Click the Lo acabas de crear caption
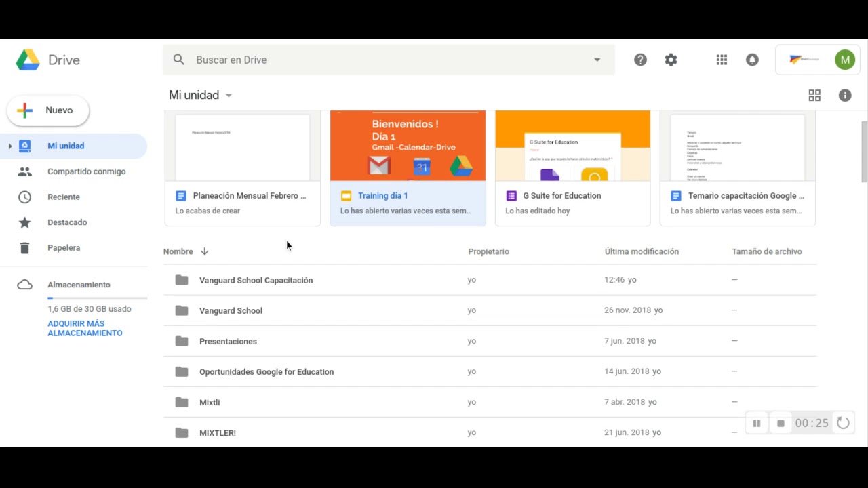 pos(208,211)
